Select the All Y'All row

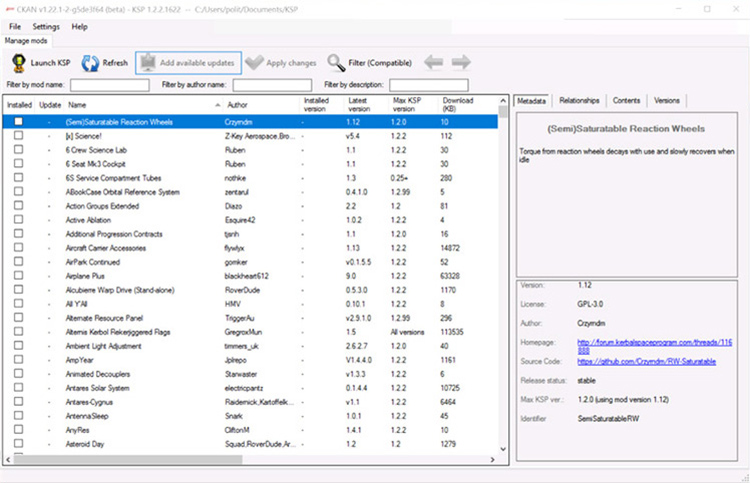point(250,304)
